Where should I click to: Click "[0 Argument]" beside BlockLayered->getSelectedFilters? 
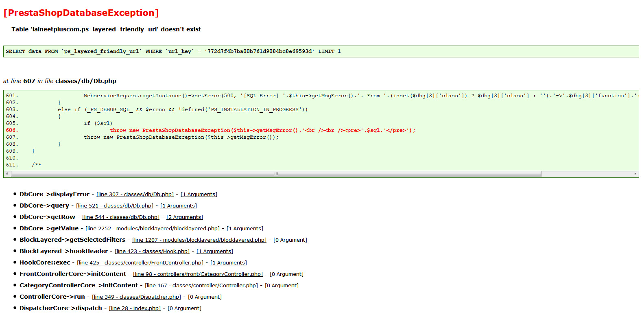click(290, 240)
